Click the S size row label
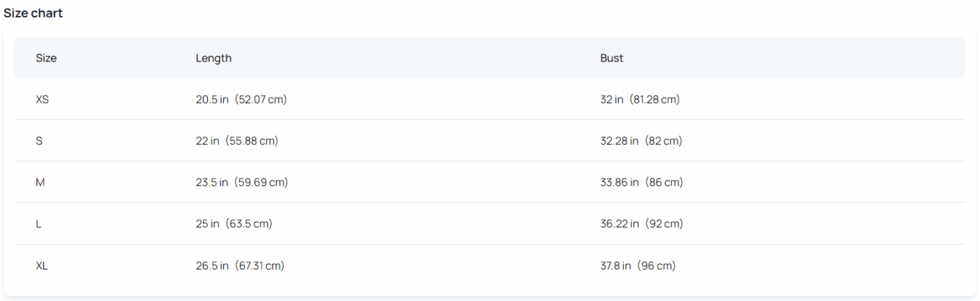 pos(39,141)
